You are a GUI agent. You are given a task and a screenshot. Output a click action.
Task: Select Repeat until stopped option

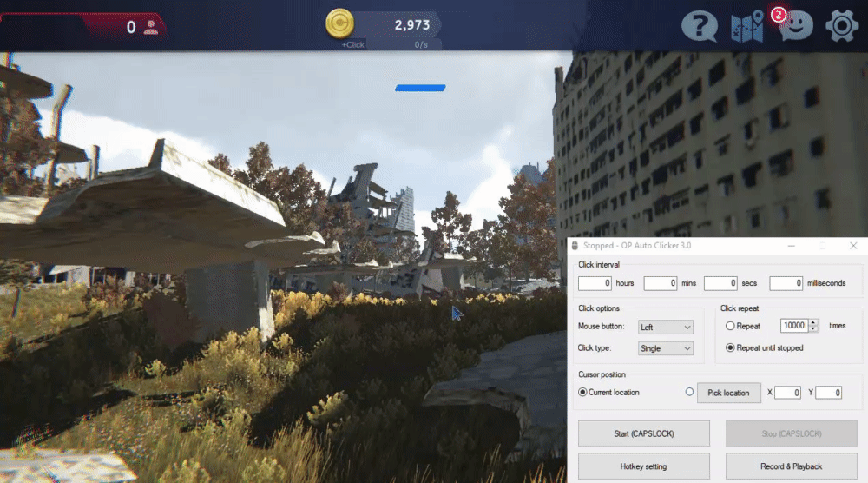pos(730,347)
